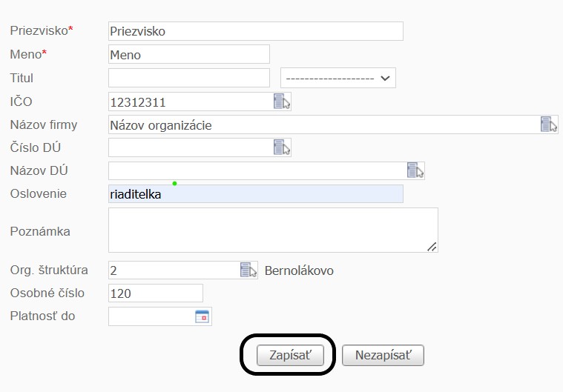563x392 pixels.
Task: Open lookup icon for Názov DÚ
Action: (x=415, y=170)
